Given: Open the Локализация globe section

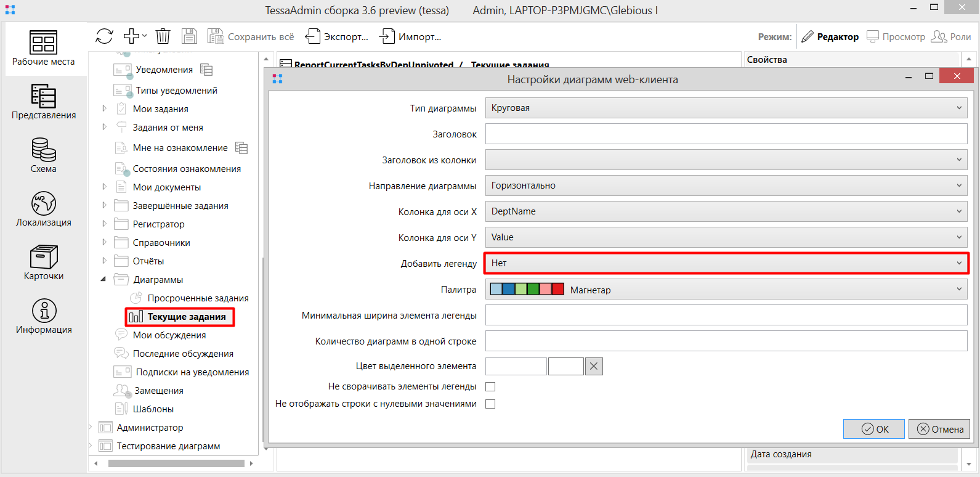Looking at the screenshot, I should pyautogui.click(x=44, y=210).
